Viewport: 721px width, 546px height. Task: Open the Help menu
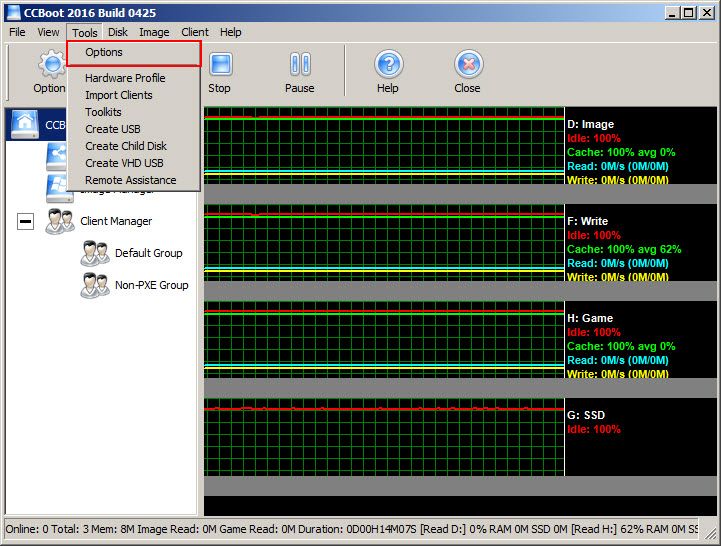(x=230, y=32)
